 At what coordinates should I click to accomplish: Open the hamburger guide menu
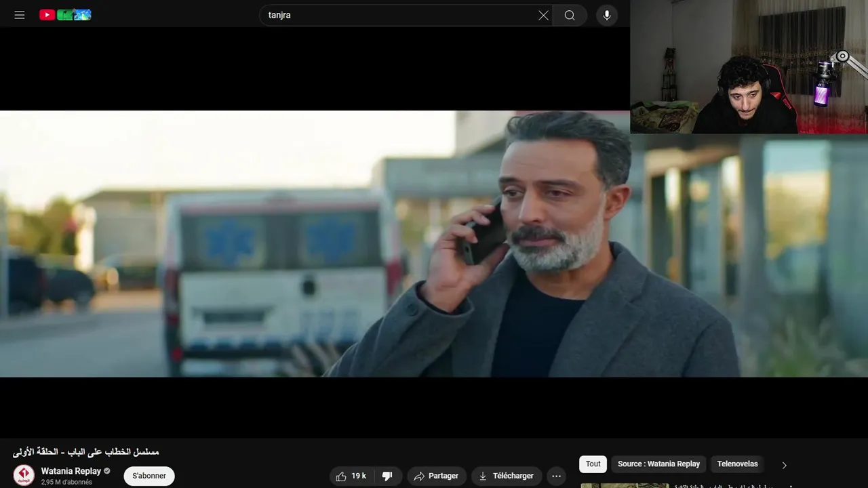coord(20,15)
